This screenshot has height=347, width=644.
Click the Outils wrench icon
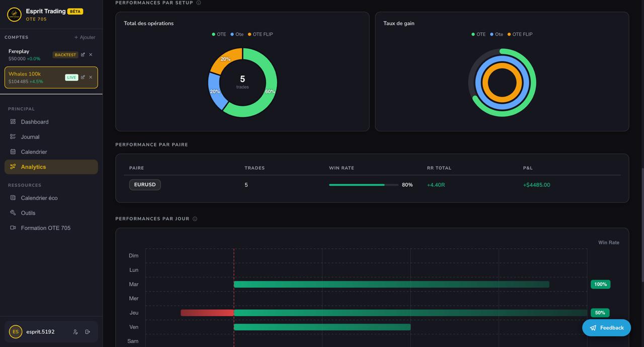pos(13,213)
